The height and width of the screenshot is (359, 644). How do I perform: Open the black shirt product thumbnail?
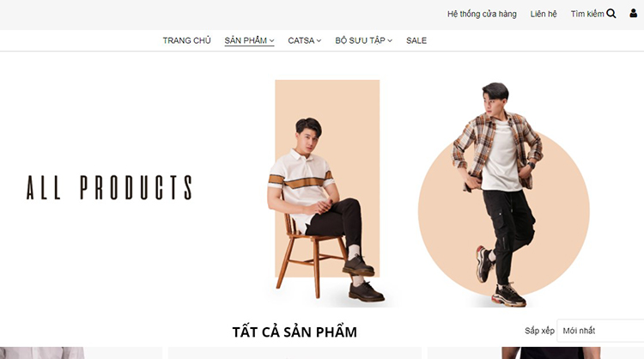536,353
